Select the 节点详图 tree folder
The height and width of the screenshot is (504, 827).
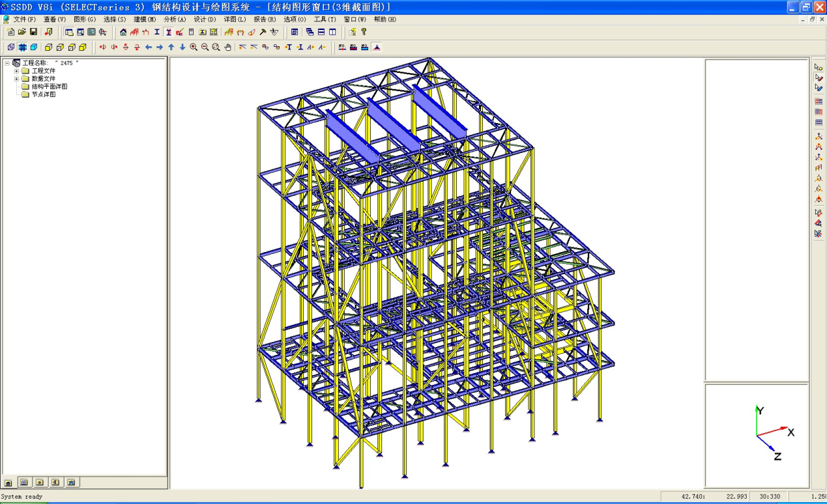[x=43, y=94]
